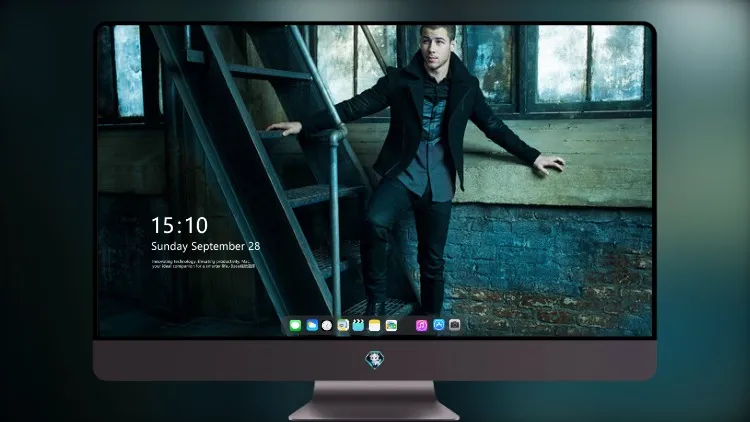The height and width of the screenshot is (422, 750).
Task: Open the teal clapperboard video app
Action: pyautogui.click(x=358, y=325)
